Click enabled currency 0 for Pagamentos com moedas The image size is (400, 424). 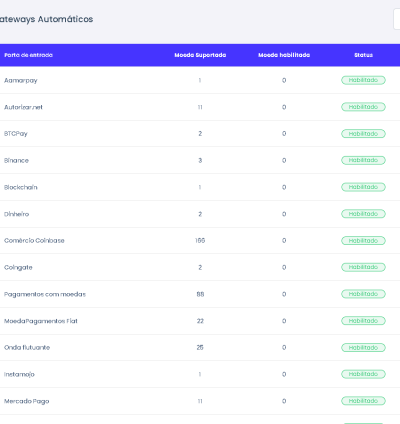284,294
